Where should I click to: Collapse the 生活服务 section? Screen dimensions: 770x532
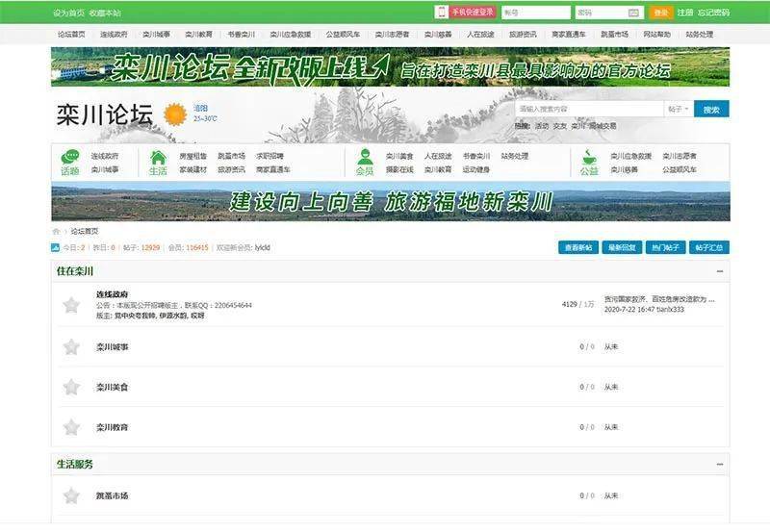pyautogui.click(x=719, y=465)
